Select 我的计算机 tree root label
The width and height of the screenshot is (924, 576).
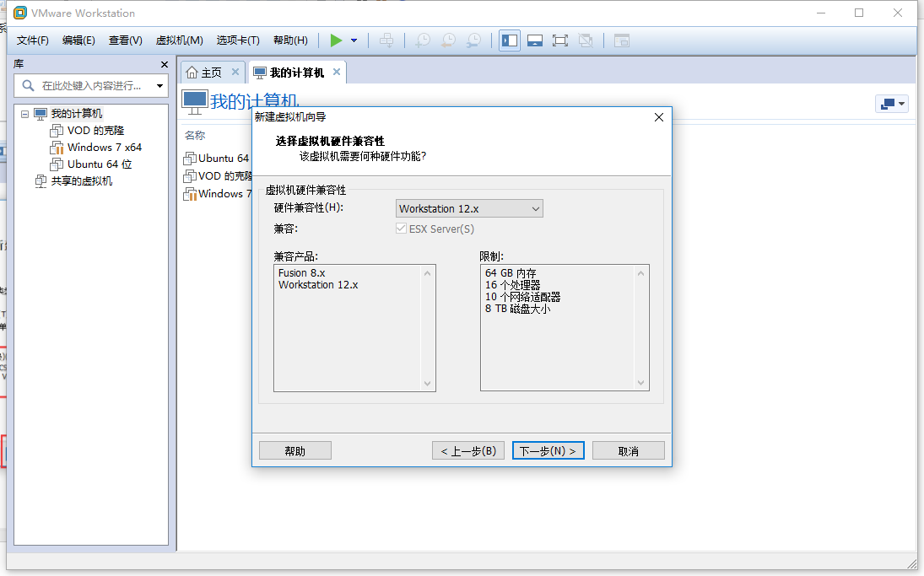tap(77, 114)
